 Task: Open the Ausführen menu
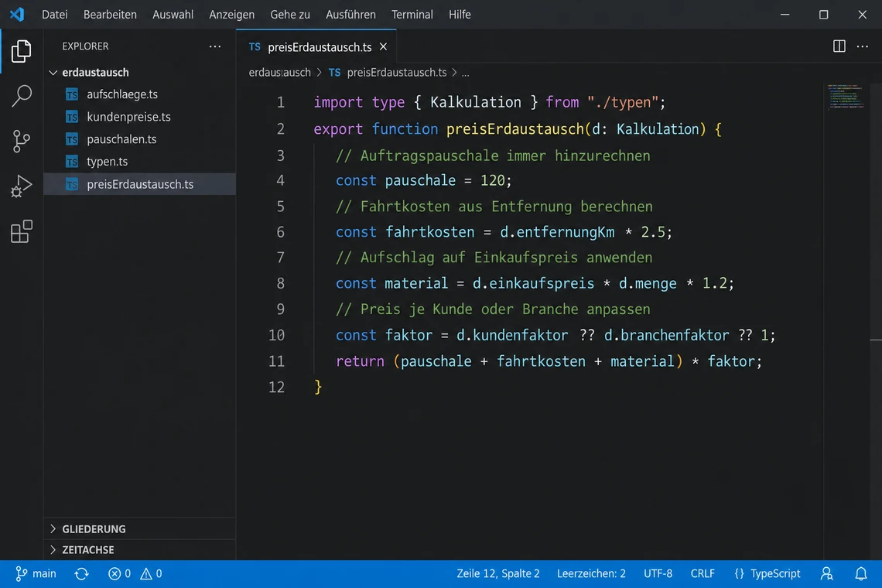click(350, 15)
